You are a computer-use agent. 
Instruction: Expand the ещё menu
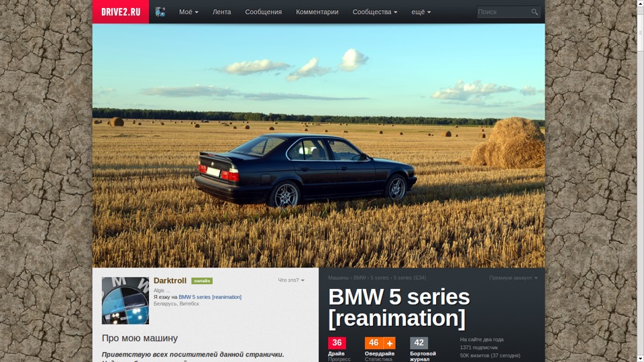[x=421, y=12]
